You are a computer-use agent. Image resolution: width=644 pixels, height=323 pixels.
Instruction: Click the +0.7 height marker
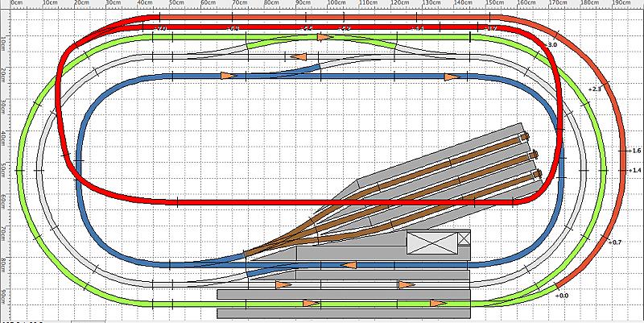[614, 242]
